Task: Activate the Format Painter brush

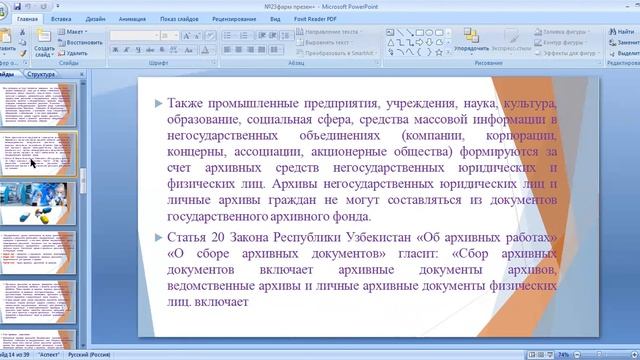Action: (22, 53)
